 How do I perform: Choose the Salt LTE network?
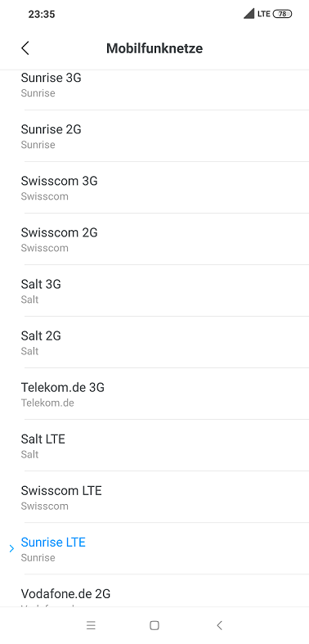[154, 446]
